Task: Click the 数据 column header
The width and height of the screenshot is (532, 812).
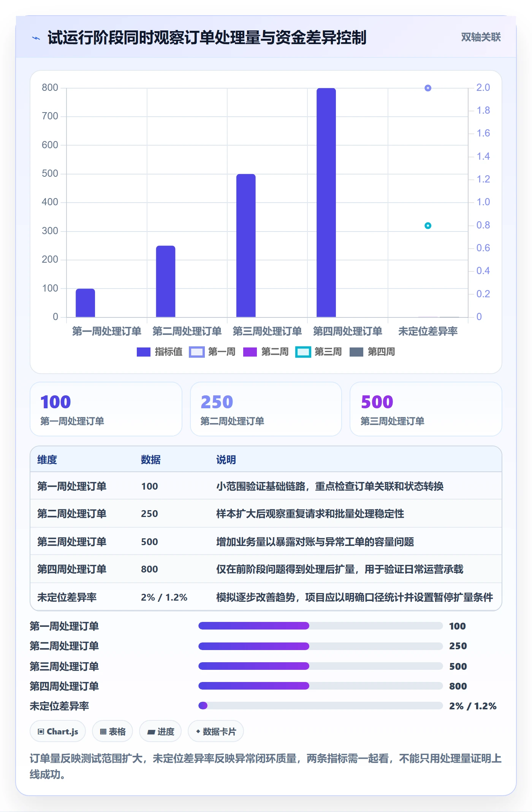Action: [x=151, y=460]
